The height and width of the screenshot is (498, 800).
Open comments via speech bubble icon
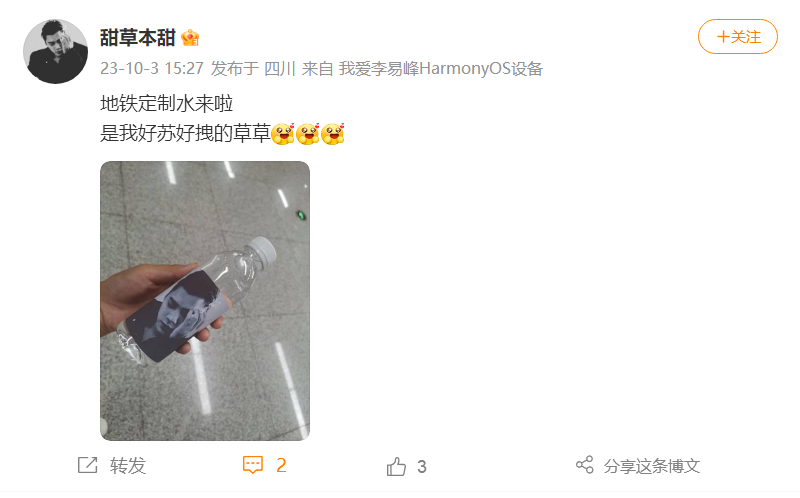tap(253, 465)
